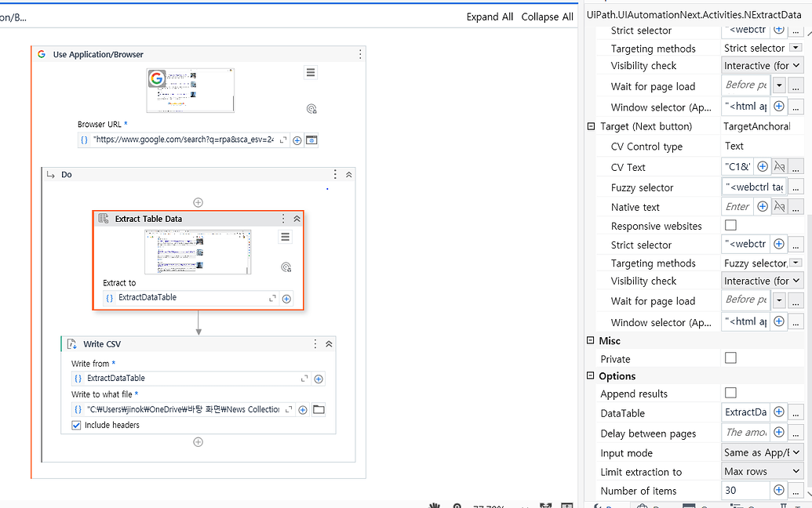This screenshot has width=812, height=508.
Task: Toggle case sensitivity on the Native text field
Action: (x=780, y=205)
